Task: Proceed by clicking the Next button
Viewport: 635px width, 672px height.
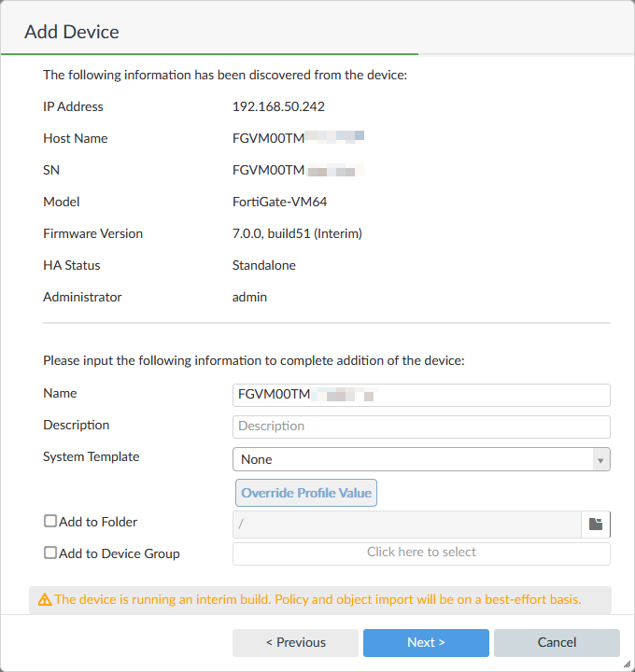Action: point(426,642)
